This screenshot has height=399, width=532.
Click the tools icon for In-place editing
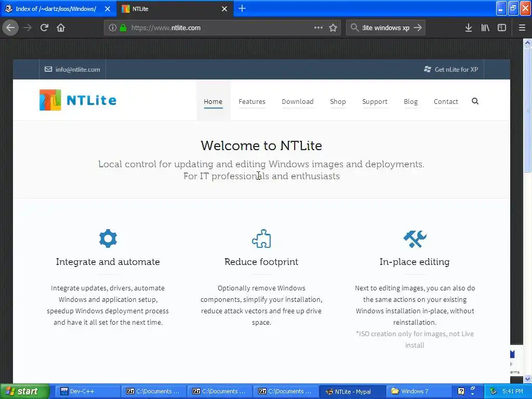(415, 239)
